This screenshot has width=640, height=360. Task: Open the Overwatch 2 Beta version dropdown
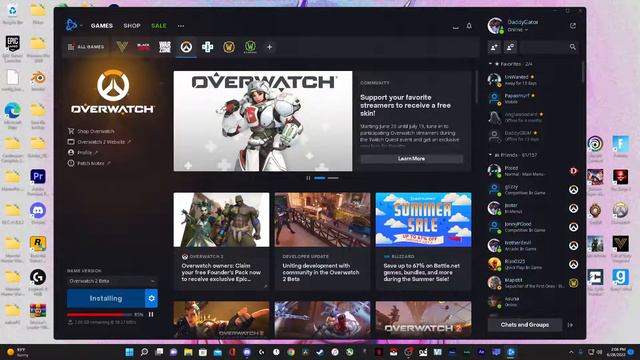112,281
